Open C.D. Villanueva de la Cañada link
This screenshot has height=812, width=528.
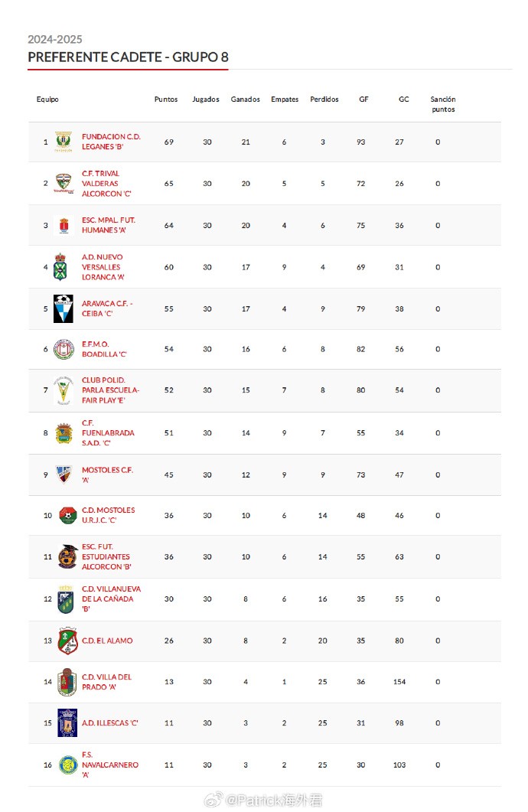pos(111,598)
